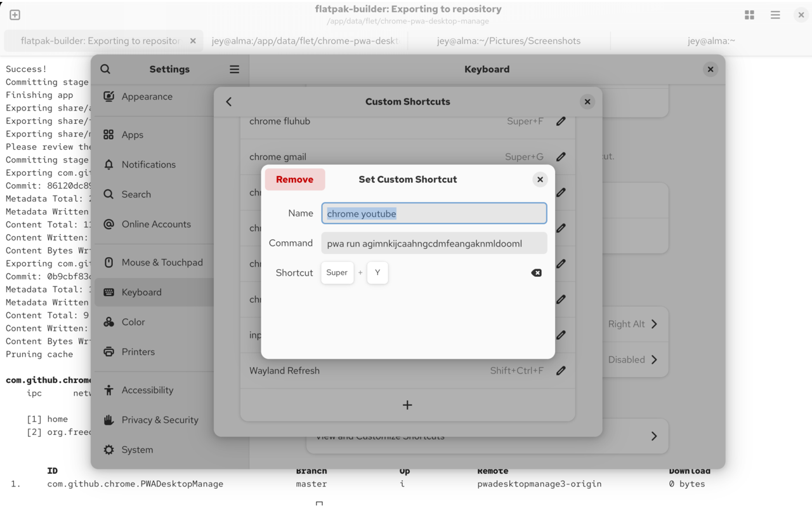The width and height of the screenshot is (812, 508).
Task: Click the Remove button in the shortcut dialog
Action: [x=294, y=180]
